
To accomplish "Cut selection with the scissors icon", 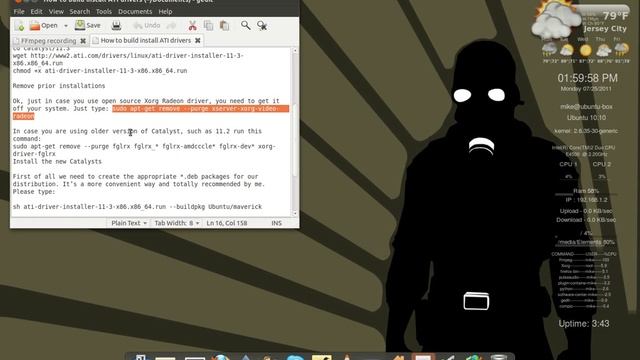I will coord(192,26).
